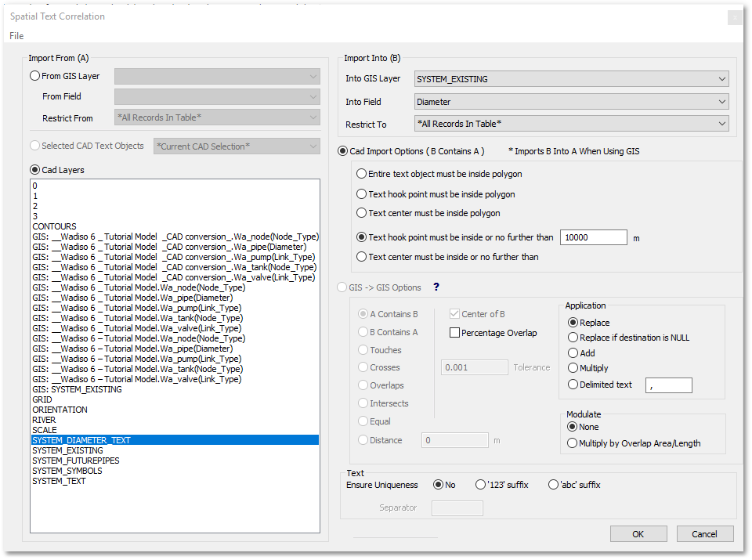Screen dimensions: 752x560
Task: Select the SCALE layer
Action: tap(175, 430)
